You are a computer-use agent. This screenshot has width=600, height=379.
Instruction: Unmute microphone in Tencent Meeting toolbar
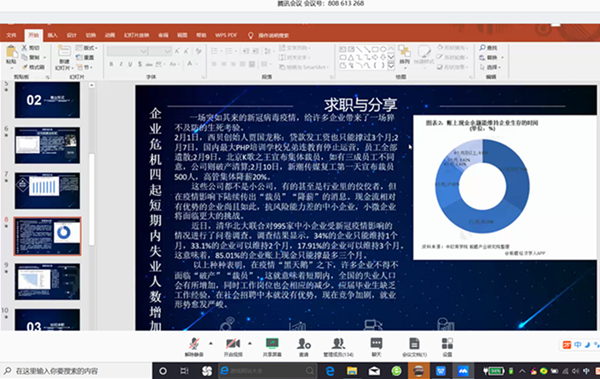coord(194,347)
